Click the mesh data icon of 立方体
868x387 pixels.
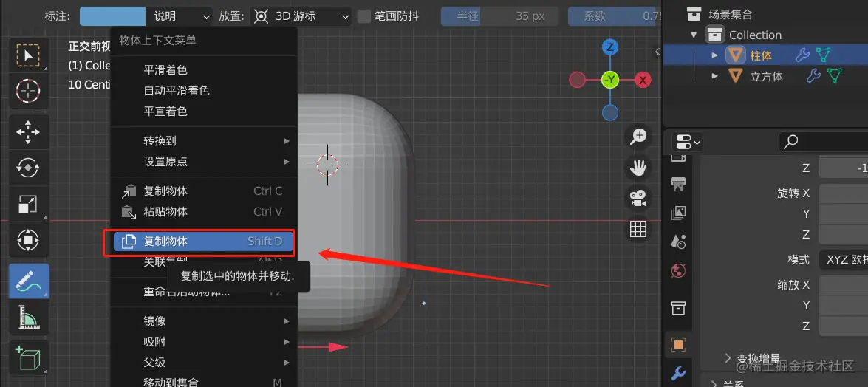[x=834, y=75]
